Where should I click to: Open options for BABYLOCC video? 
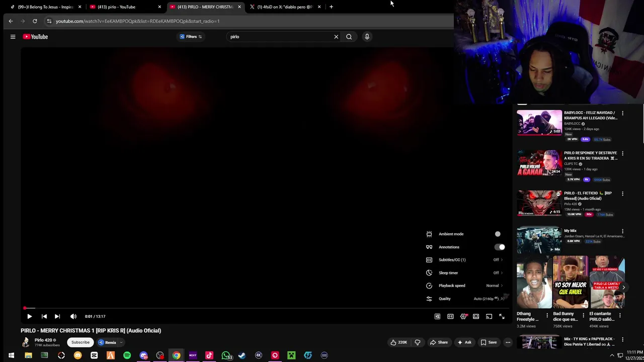click(622, 113)
